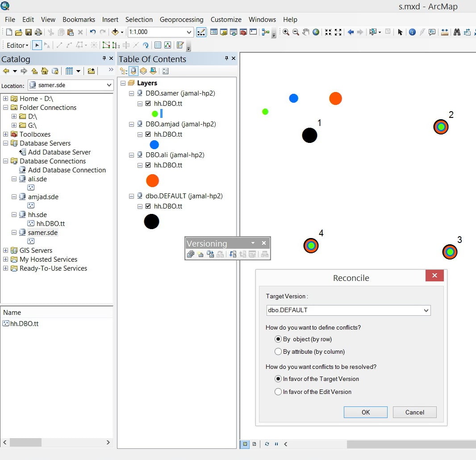The image size is (476, 460).
Task: Open the Customize menu
Action: [226, 20]
